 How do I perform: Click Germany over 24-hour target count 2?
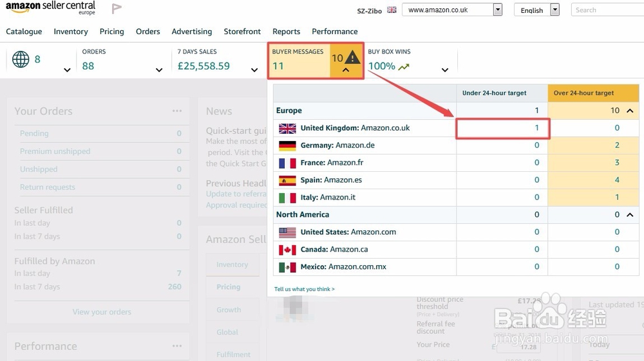[x=617, y=145]
